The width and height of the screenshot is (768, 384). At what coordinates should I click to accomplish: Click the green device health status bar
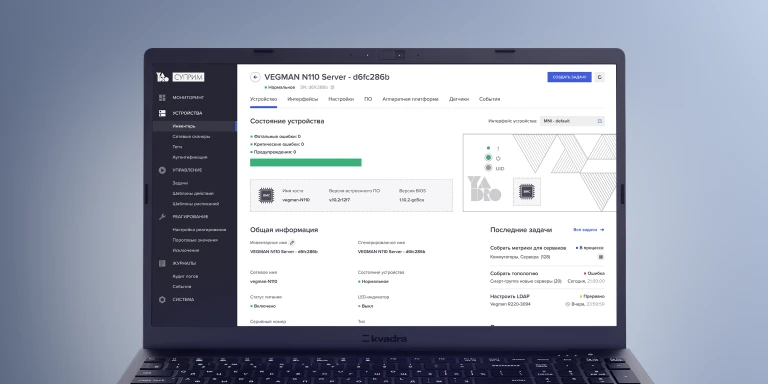coord(306,163)
